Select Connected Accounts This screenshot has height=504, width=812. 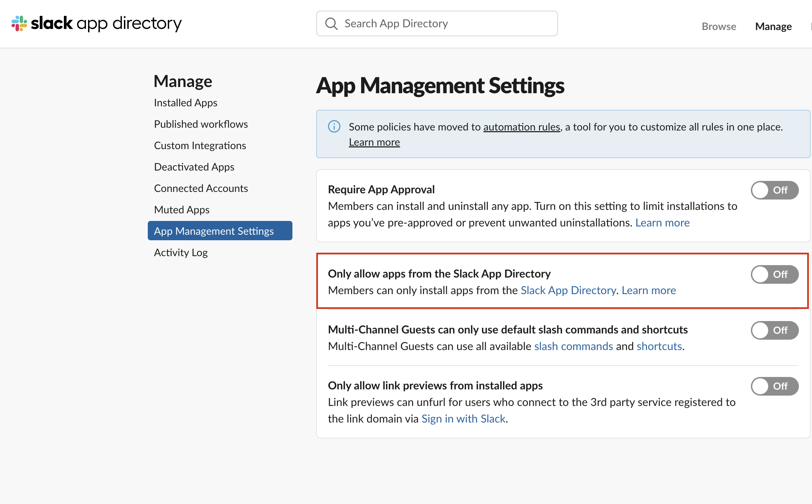pyautogui.click(x=201, y=188)
